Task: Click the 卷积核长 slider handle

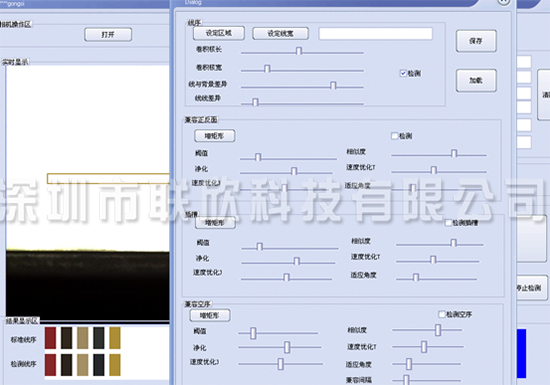Action: click(299, 51)
